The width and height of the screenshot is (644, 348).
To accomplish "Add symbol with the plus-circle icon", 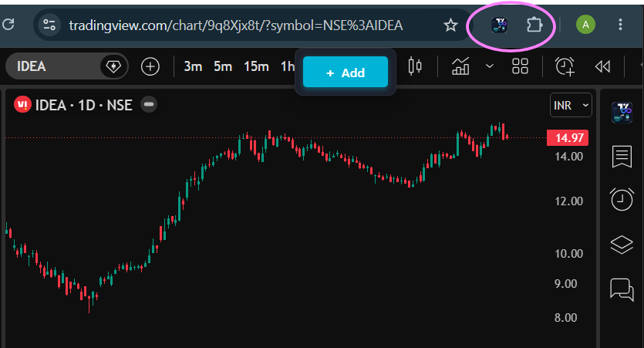I will pos(150,66).
